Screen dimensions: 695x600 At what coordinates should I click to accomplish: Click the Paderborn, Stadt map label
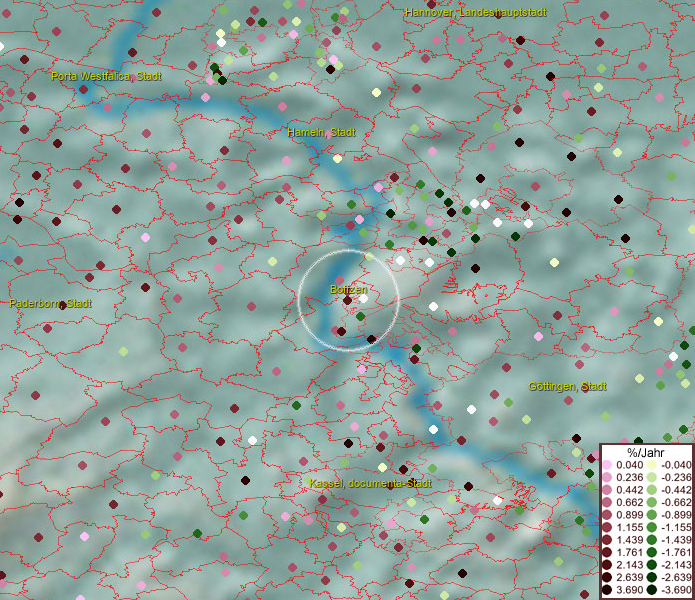click(51, 303)
